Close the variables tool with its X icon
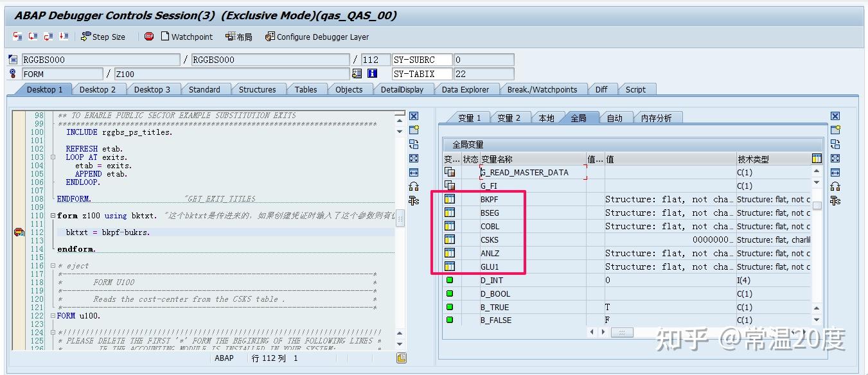 coord(835,116)
